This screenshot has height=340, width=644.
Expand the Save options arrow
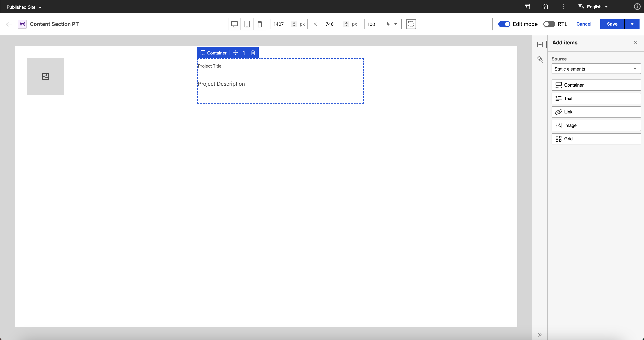(x=632, y=24)
